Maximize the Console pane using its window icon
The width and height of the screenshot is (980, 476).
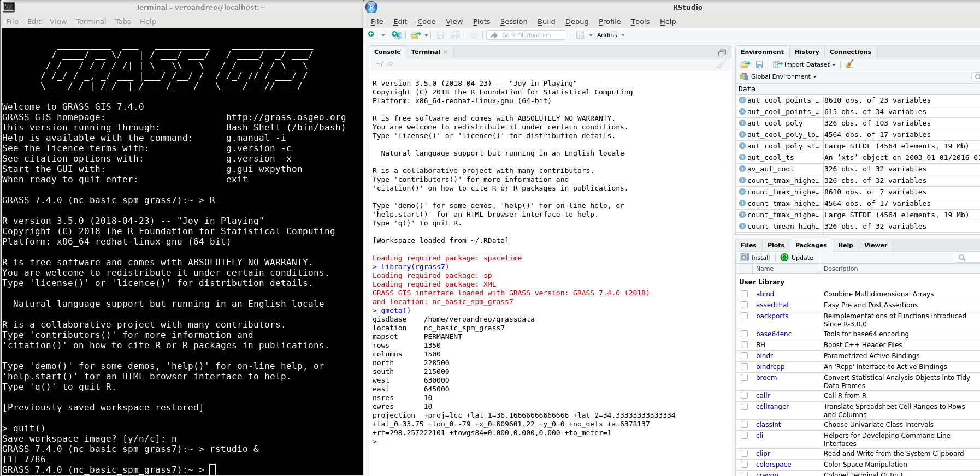pyautogui.click(x=722, y=53)
